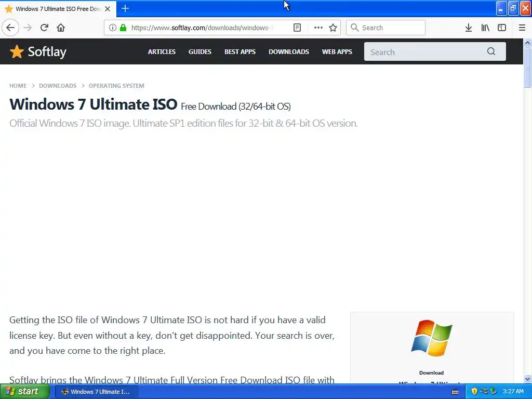Open a new tab with plus button

coord(125,8)
